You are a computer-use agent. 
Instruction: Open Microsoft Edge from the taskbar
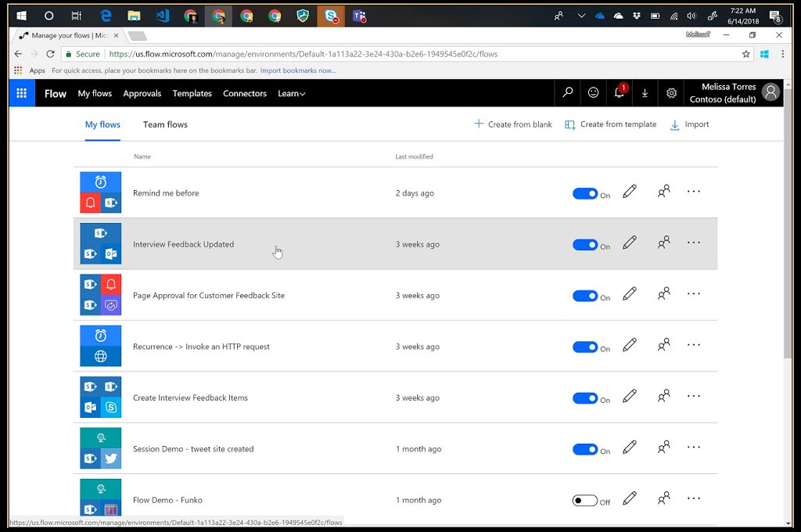click(106, 16)
